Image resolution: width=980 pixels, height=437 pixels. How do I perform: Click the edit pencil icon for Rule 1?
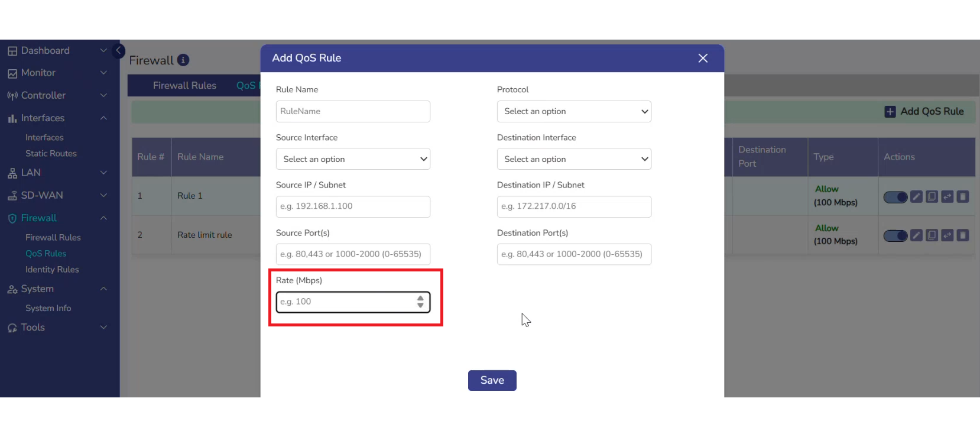(x=916, y=197)
